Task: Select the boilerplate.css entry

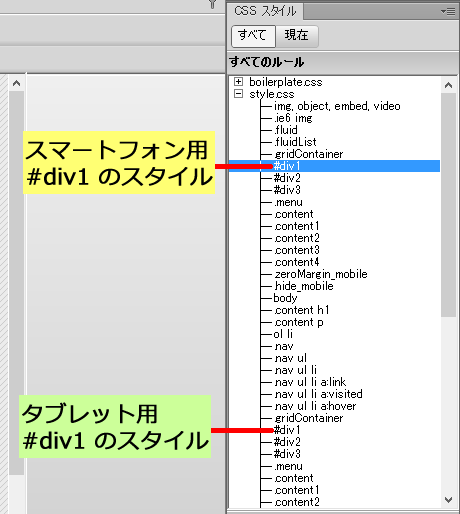Action: click(286, 82)
